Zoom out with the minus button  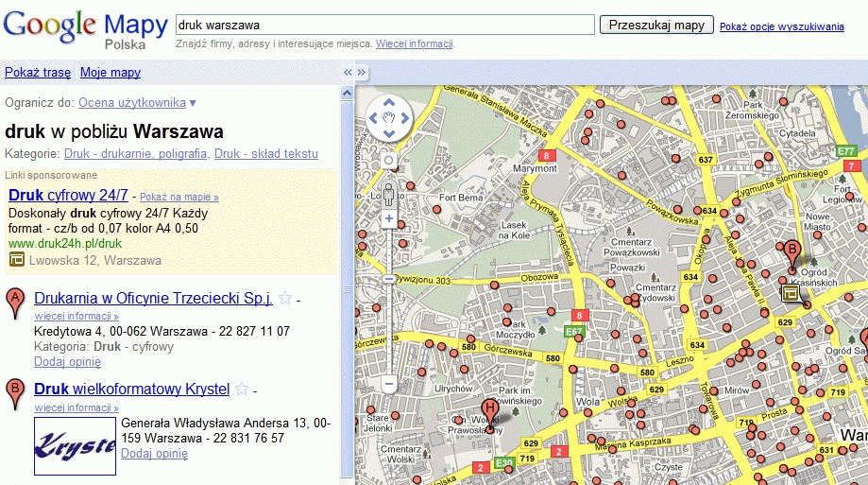pyautogui.click(x=388, y=384)
